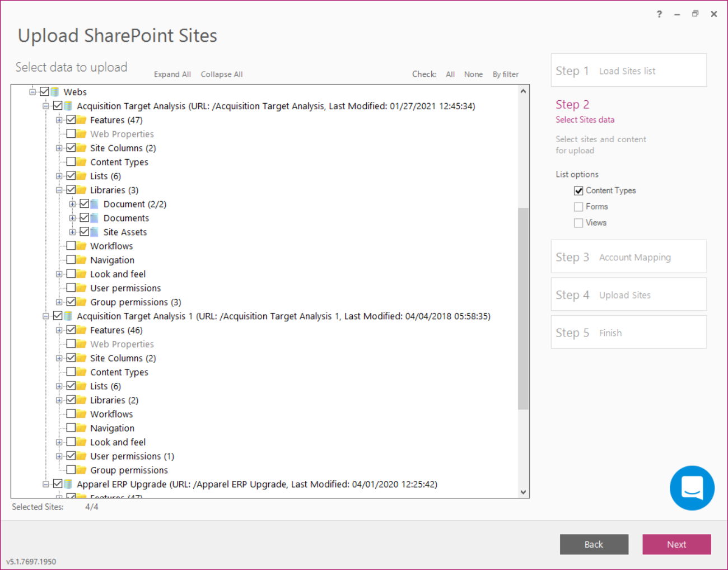Uncheck the Content Types list option

tap(578, 190)
